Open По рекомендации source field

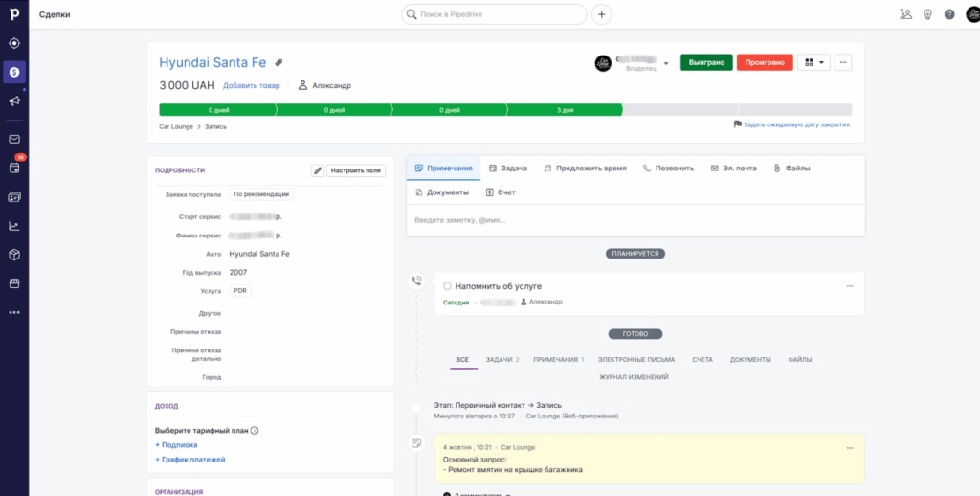tap(261, 194)
